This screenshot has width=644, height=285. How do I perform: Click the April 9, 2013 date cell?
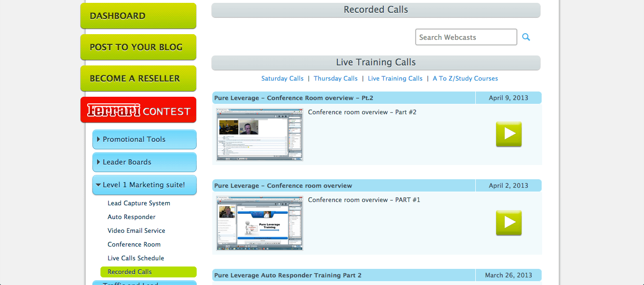[x=508, y=98]
